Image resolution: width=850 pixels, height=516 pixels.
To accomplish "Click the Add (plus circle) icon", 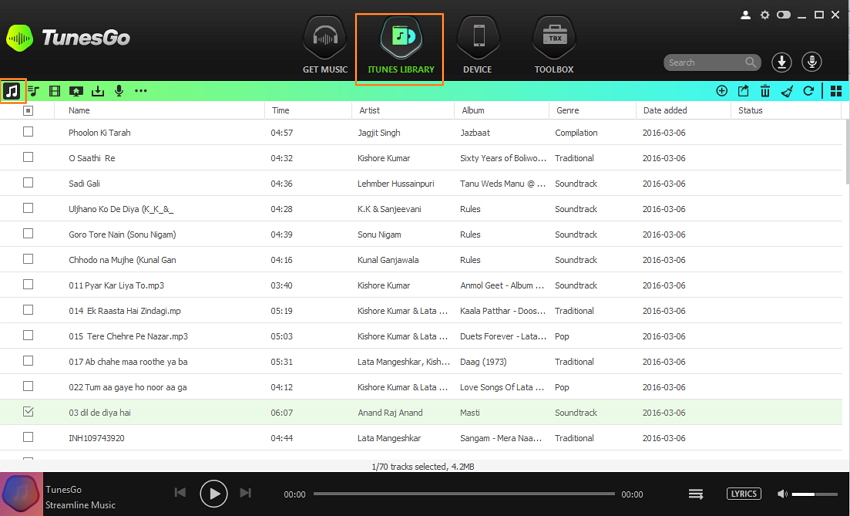I will click(x=722, y=91).
